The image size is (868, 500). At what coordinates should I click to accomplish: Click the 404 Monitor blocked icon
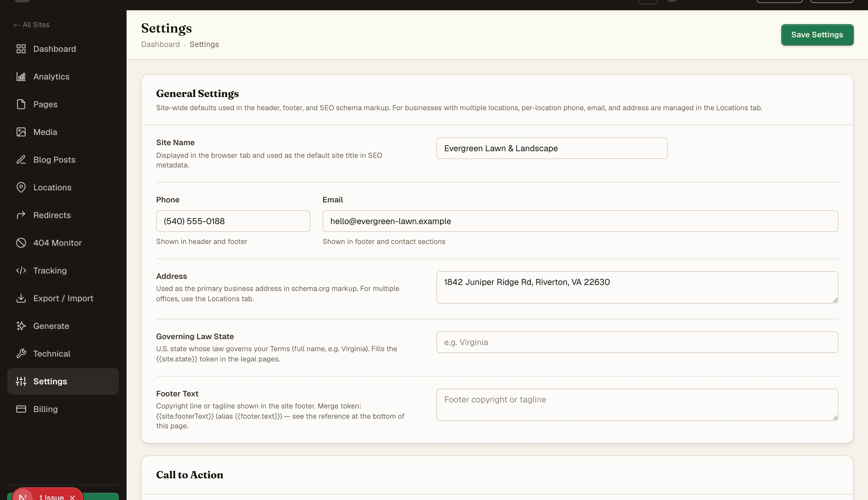click(21, 243)
